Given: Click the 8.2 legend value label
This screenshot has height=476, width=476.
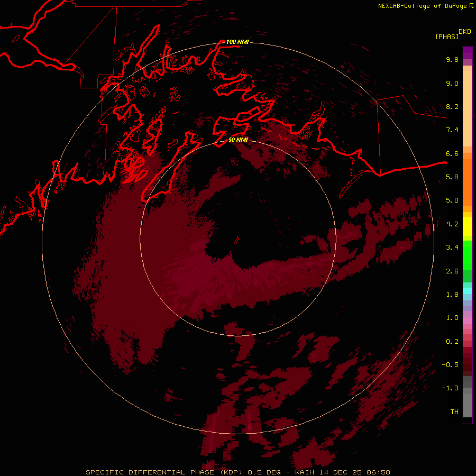Looking at the screenshot, I should (452, 106).
